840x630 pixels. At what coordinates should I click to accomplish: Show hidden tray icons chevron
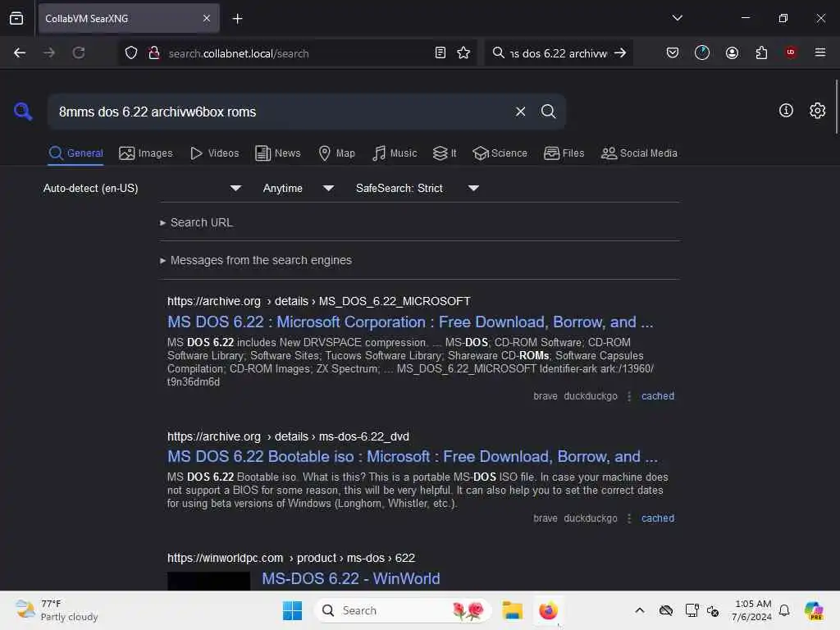[639, 610]
